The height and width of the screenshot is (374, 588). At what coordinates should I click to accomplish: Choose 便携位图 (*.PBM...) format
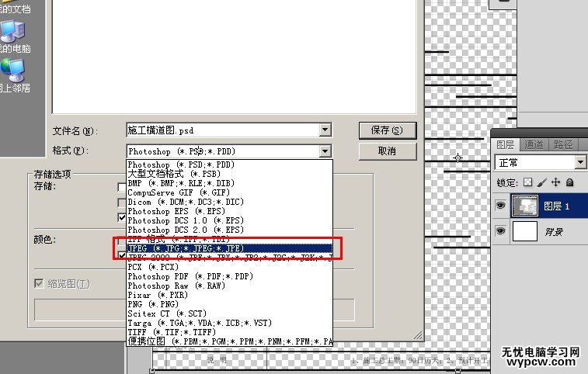[x=229, y=341]
